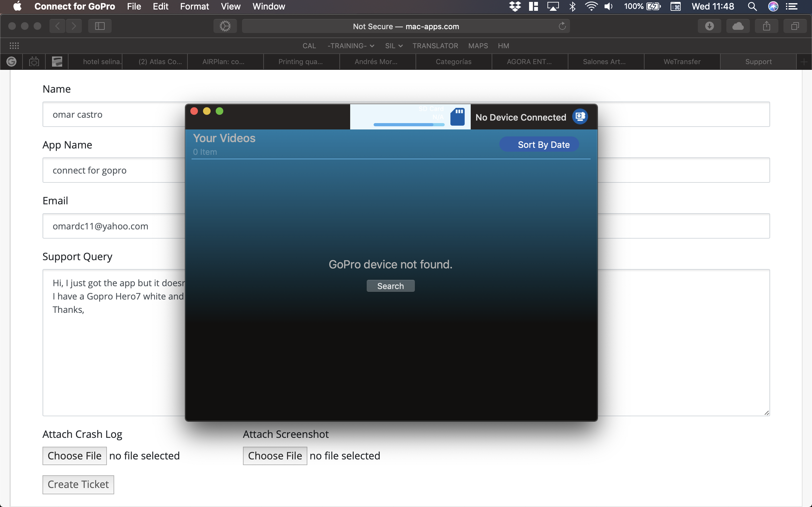Switch to the AIRPlan tab
Viewport: 812px width, 507px height.
[x=226, y=62]
